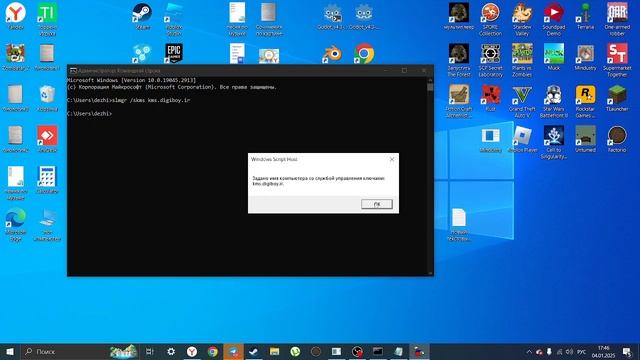Open the Godot shortcut with the console badge

[332, 16]
